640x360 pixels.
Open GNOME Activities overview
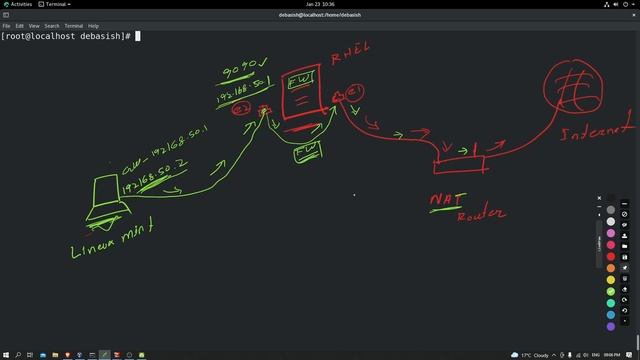coord(18,4)
